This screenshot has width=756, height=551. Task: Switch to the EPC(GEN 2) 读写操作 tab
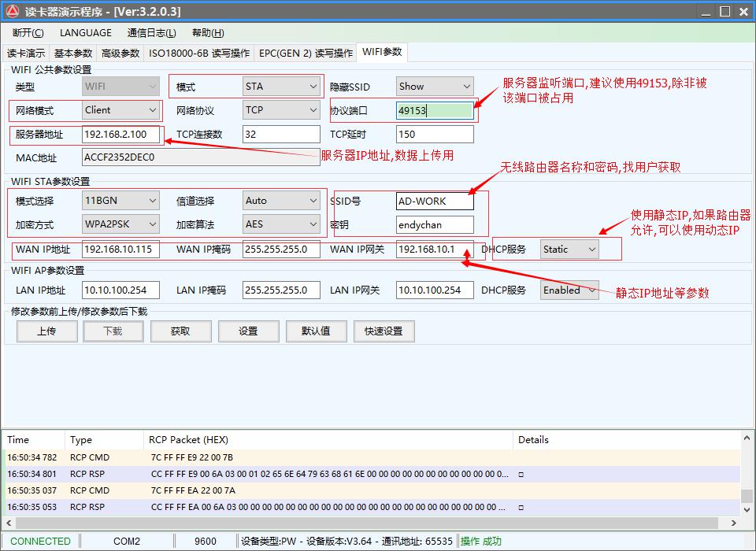tap(306, 53)
